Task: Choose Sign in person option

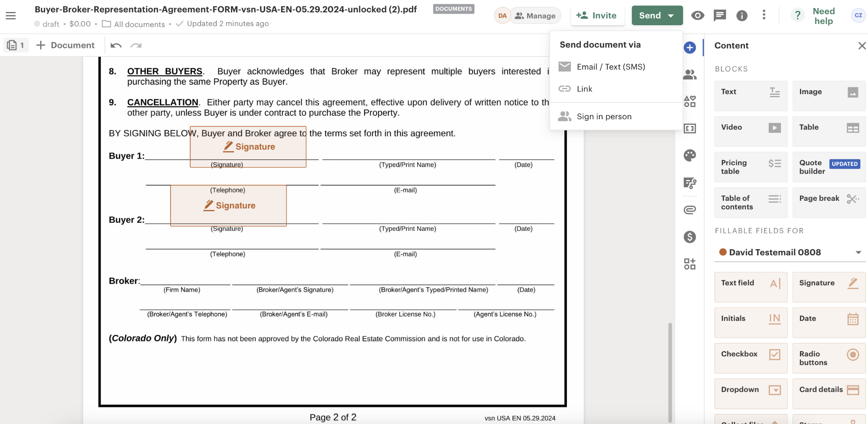Action: click(x=604, y=116)
